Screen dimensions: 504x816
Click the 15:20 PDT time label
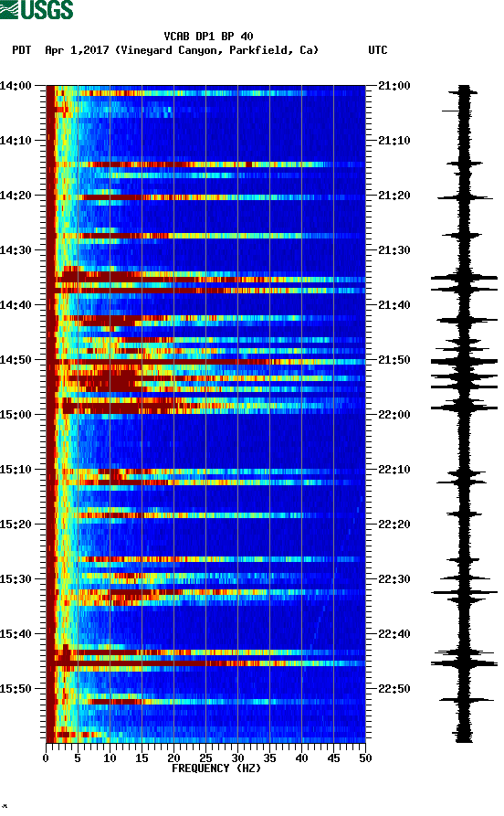tap(16, 525)
